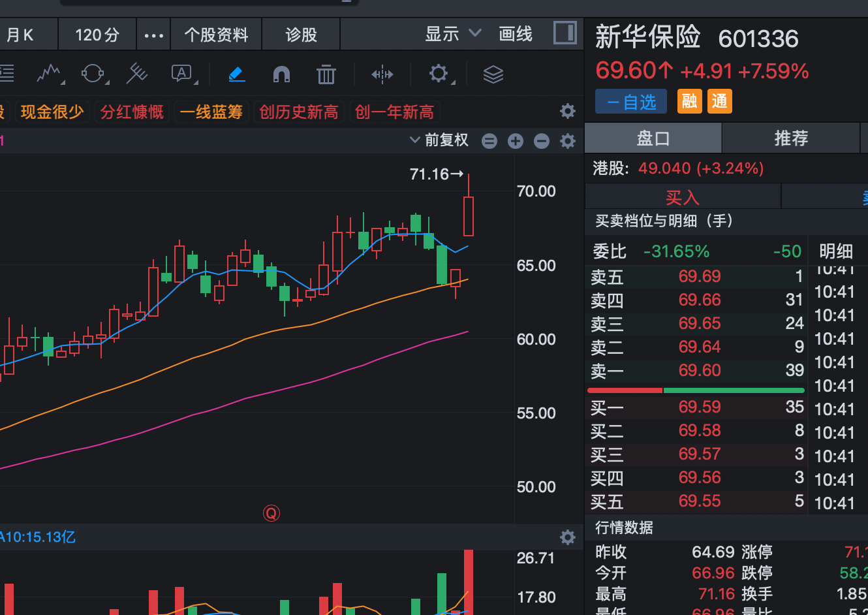The image size is (868, 615).
Task: Select the 盘口 tab
Action: pyautogui.click(x=653, y=138)
